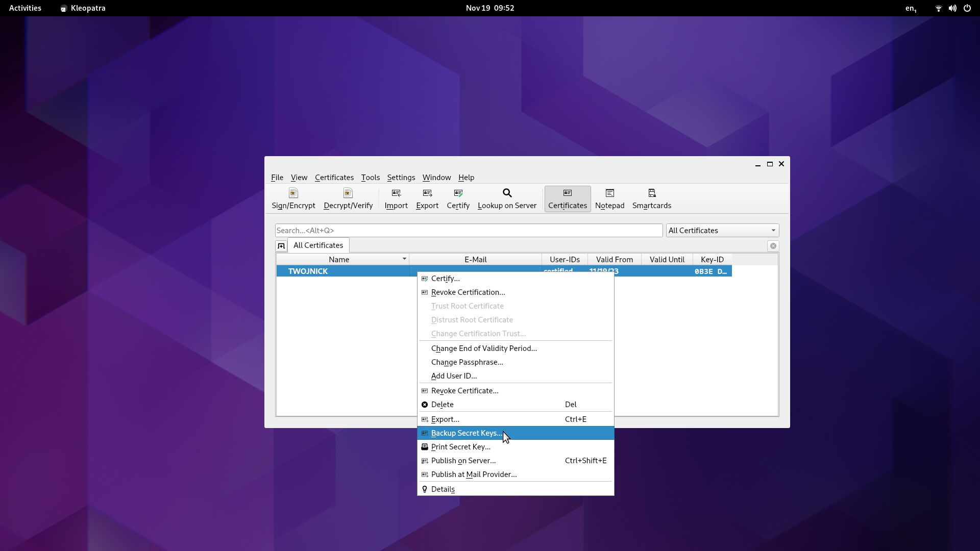This screenshot has width=980, height=551.
Task: Open the Notepad view
Action: click(x=609, y=198)
